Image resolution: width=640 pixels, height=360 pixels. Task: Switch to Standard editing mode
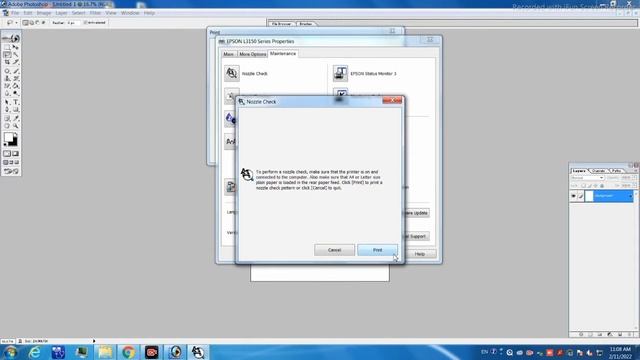coord(7,154)
